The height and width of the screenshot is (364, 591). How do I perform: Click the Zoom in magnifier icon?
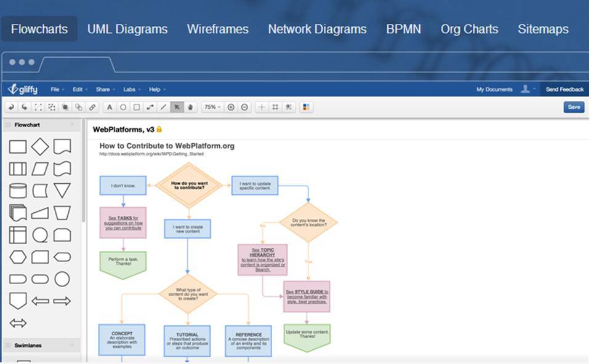[x=231, y=107]
